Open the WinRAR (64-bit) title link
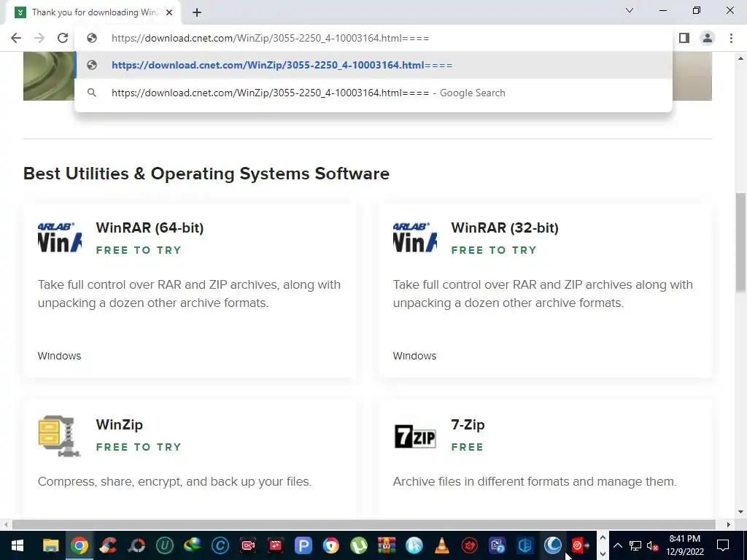 (x=150, y=227)
